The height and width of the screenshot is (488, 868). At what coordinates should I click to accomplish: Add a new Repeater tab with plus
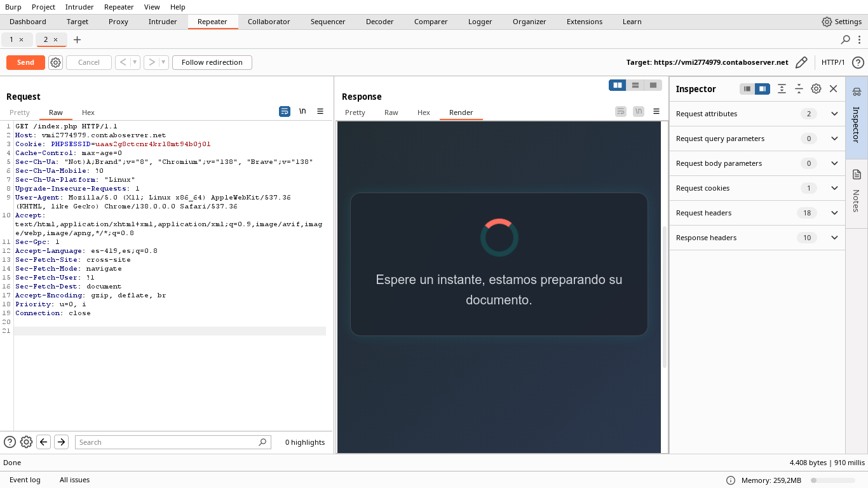[x=77, y=39]
